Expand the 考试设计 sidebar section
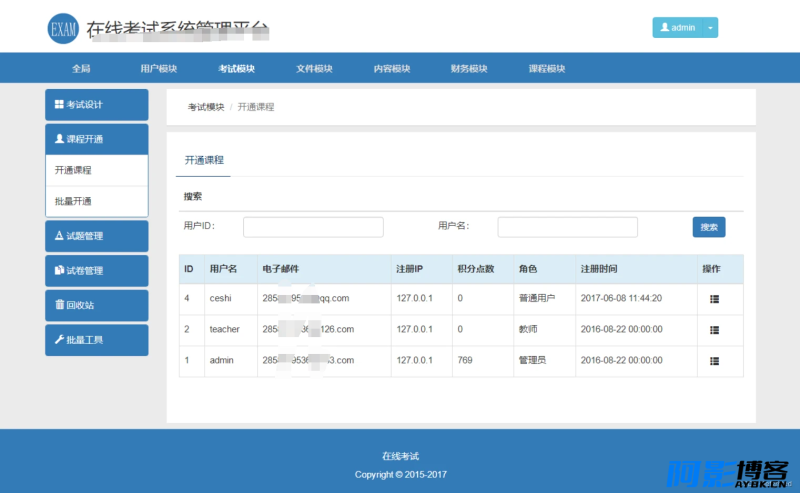This screenshot has width=800, height=493. [x=97, y=105]
